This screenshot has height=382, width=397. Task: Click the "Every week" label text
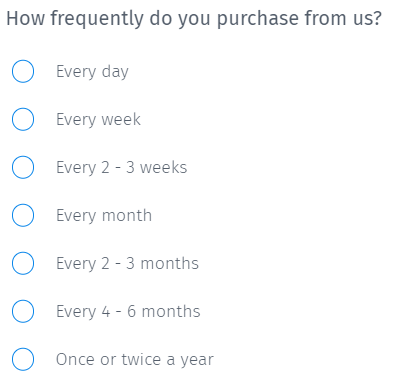[98, 120]
